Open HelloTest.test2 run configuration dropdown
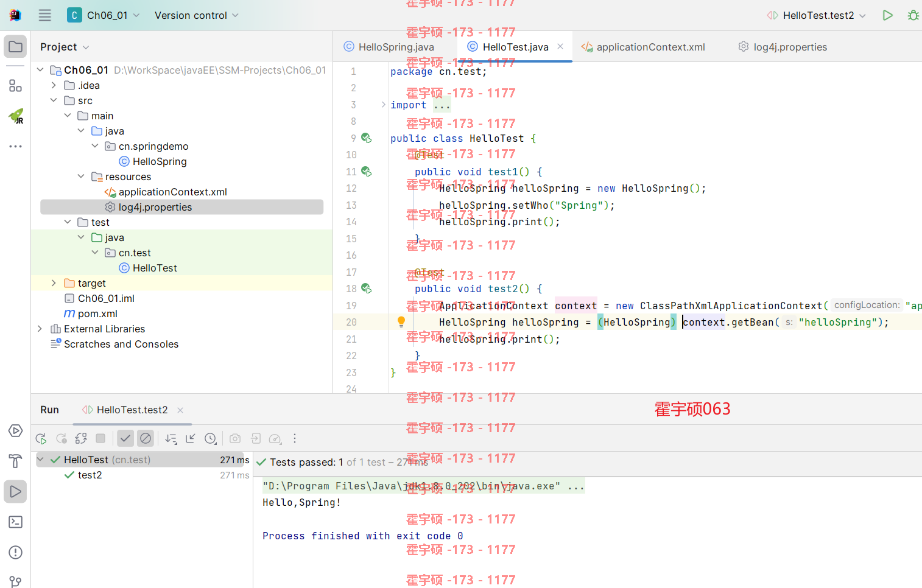 (817, 15)
